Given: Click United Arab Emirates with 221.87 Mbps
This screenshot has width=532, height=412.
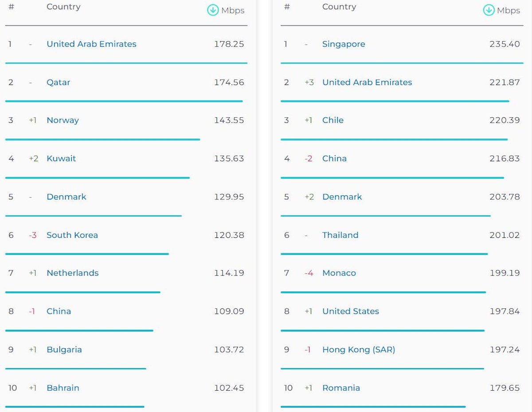Looking at the screenshot, I should (367, 82).
